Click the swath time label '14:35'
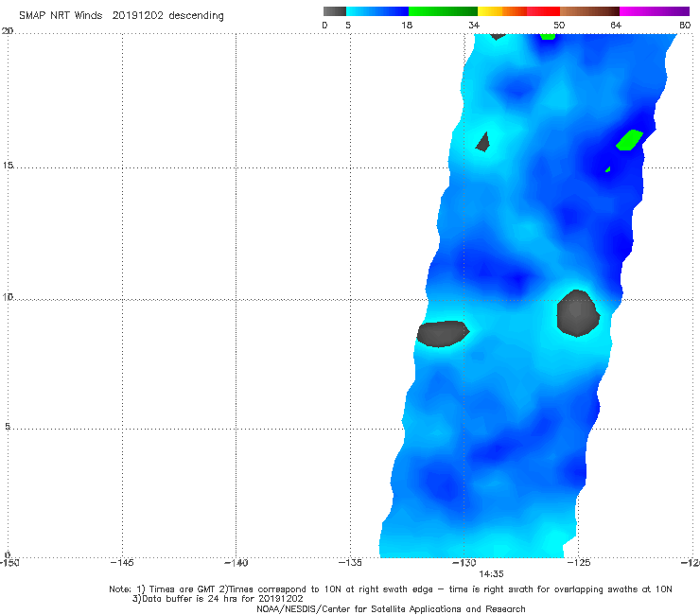Image resolution: width=700 pixels, height=615 pixels. coord(491,574)
